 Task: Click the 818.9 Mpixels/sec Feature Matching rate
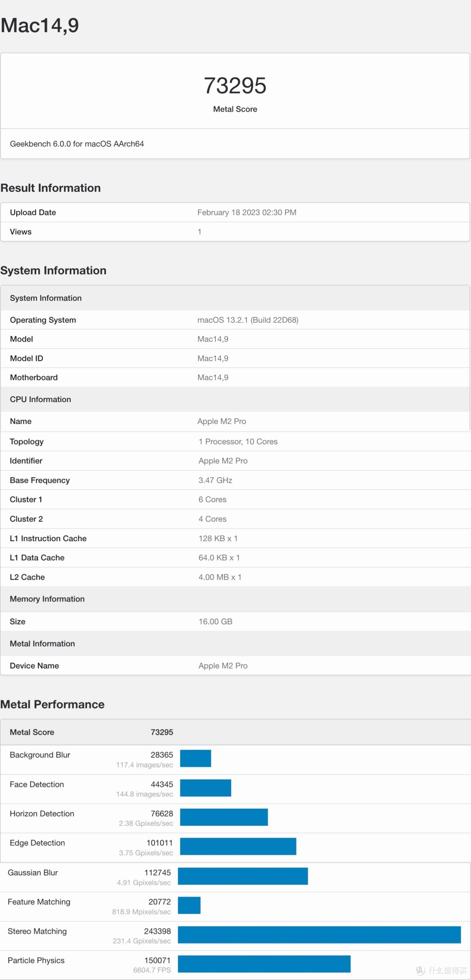point(141,912)
